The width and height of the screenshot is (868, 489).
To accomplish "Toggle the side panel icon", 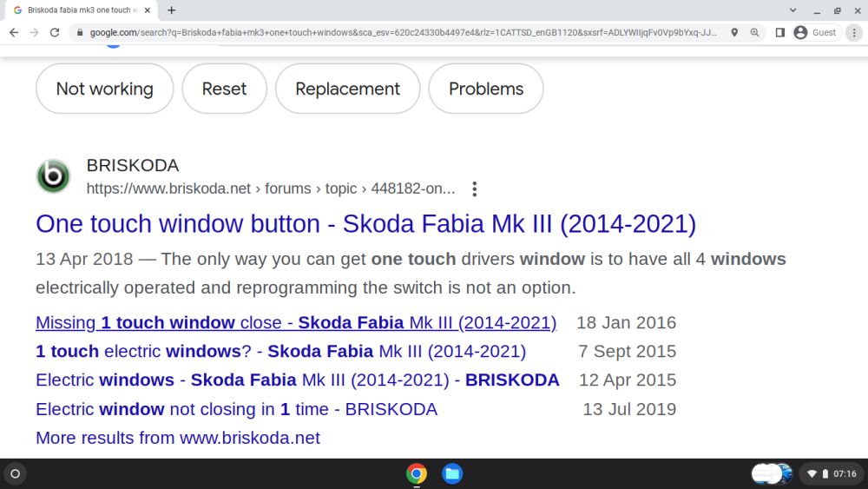I will (779, 33).
